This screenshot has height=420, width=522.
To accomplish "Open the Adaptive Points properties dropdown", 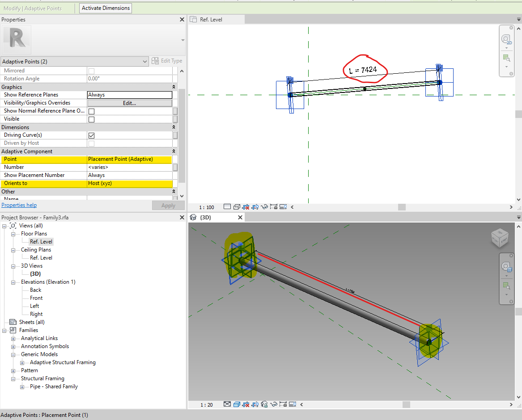I will (144, 61).
